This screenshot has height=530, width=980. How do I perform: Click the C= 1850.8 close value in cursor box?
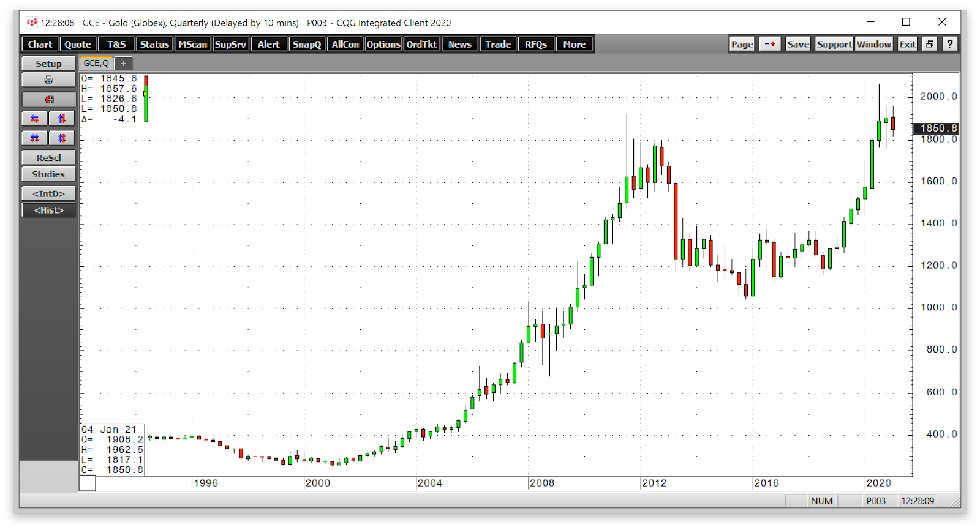112,470
